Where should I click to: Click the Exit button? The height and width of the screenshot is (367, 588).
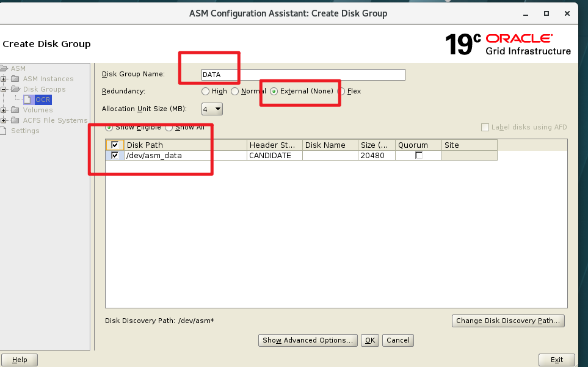click(557, 360)
